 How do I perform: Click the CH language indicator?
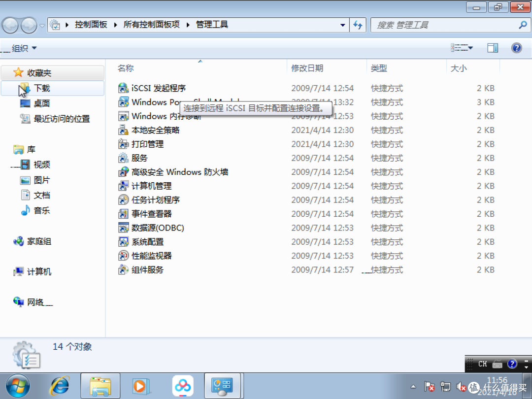click(482, 364)
